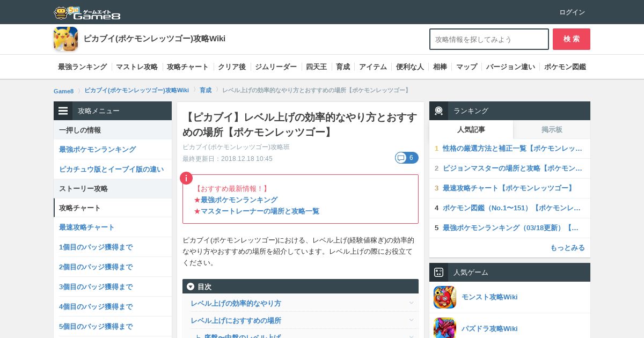
Task: Open 4個目のバッジ獲得まで link
Action: coord(96,307)
